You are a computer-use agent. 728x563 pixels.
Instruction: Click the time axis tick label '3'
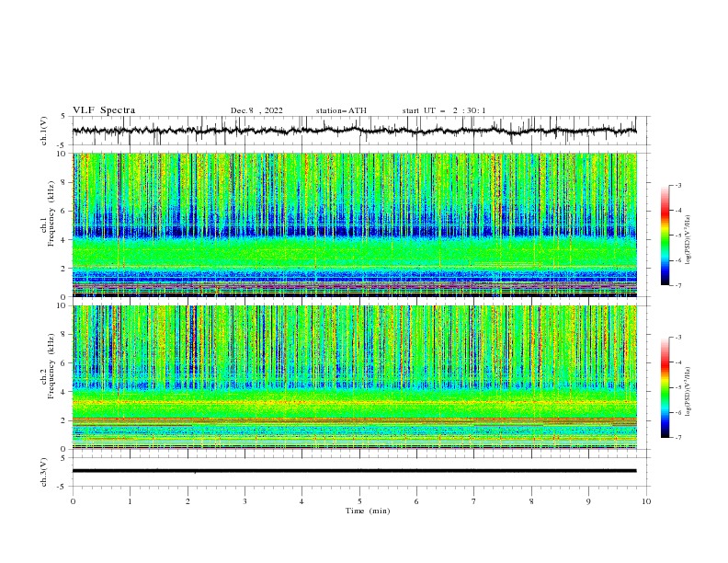(x=245, y=501)
